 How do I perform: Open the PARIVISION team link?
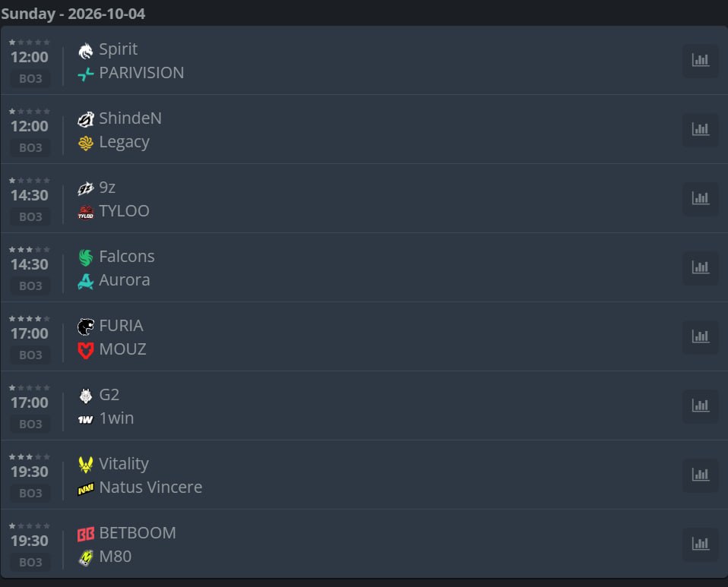141,73
